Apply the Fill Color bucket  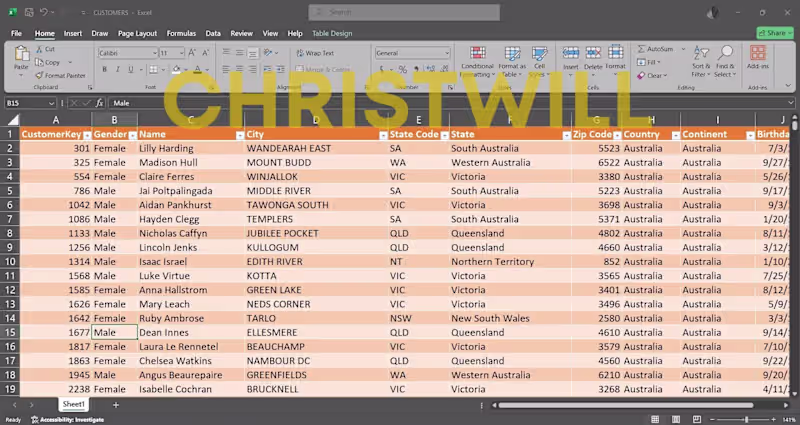click(x=177, y=69)
